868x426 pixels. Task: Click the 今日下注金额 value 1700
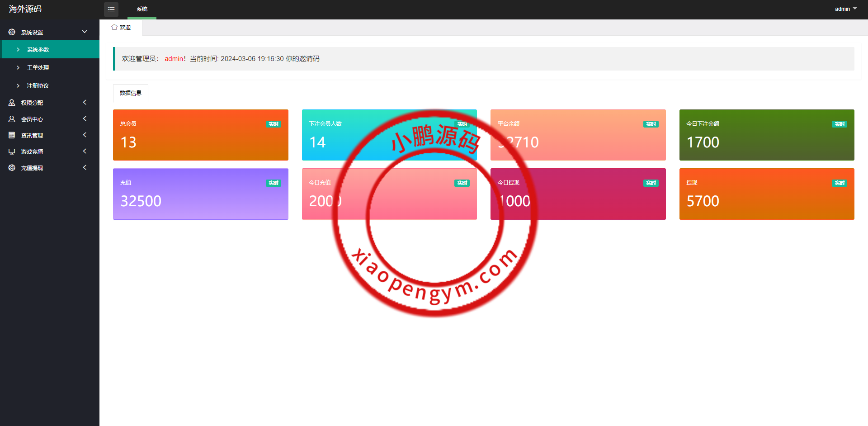(703, 142)
